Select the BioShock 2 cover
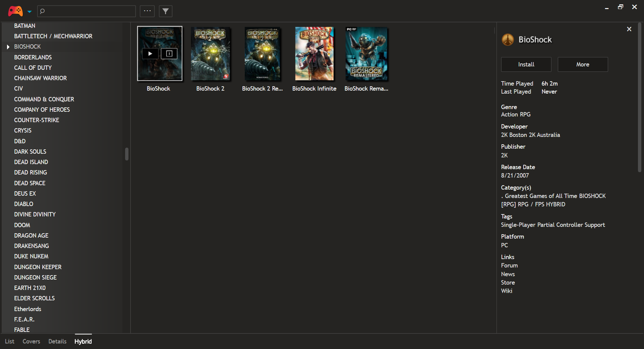This screenshot has height=349, width=644. pos(210,54)
